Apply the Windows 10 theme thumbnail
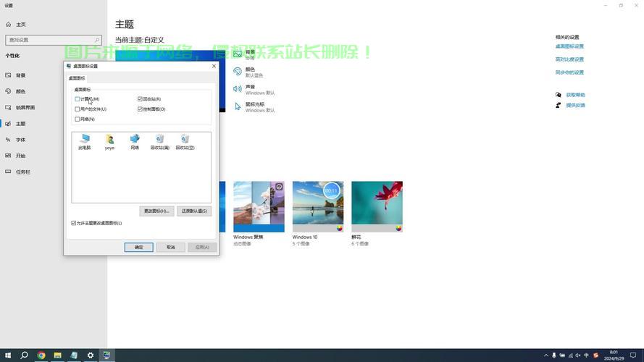Viewport: 644px width, 362px height. click(x=318, y=206)
